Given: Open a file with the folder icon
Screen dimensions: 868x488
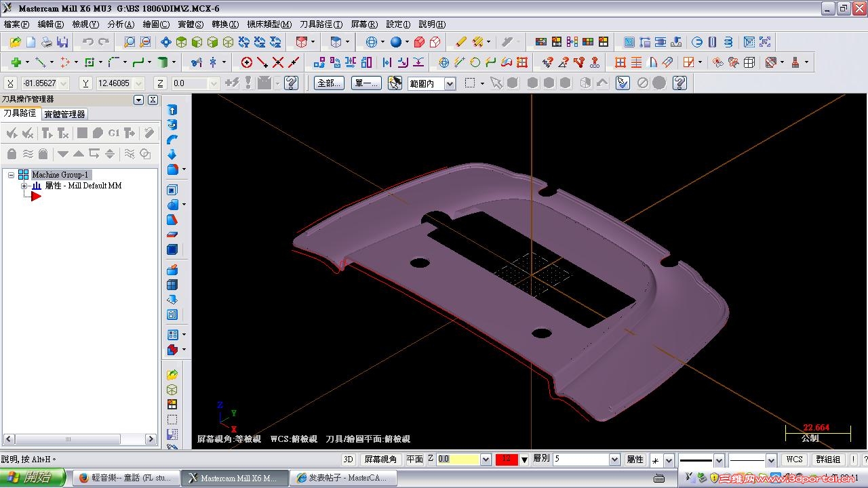Looking at the screenshot, I should [15, 42].
